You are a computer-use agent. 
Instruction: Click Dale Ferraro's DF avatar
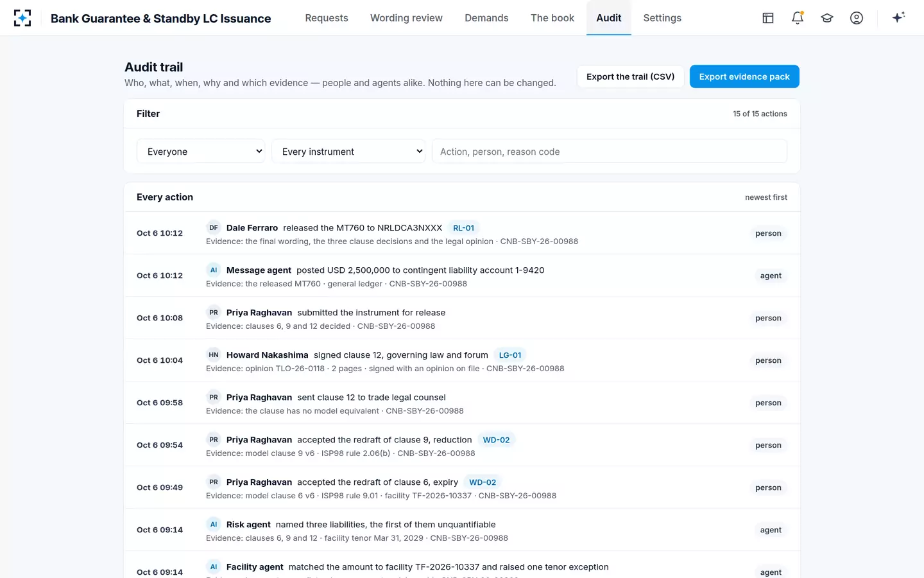click(214, 227)
